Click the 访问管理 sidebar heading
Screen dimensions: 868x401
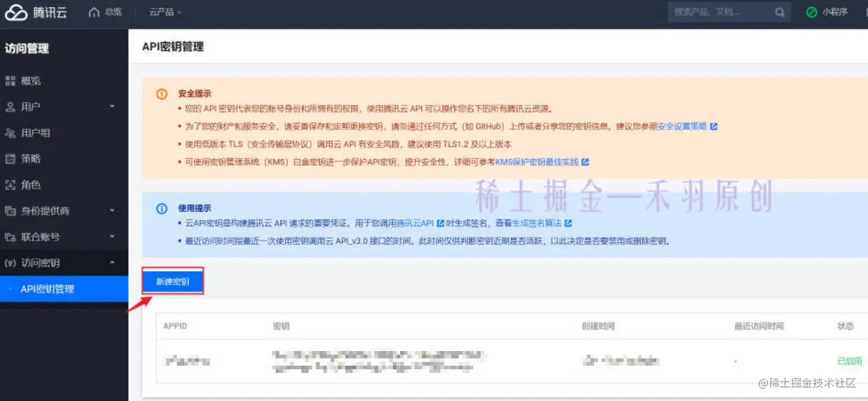click(x=26, y=49)
